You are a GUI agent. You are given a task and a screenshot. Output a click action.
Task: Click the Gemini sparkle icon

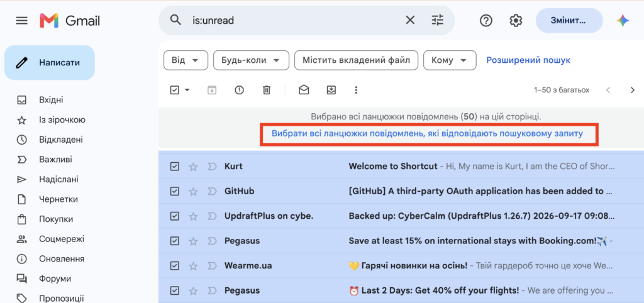pos(623,20)
